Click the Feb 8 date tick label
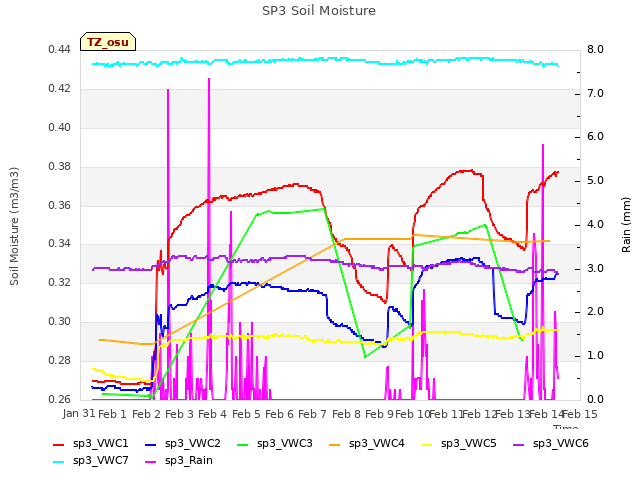640x480 pixels. (346, 414)
